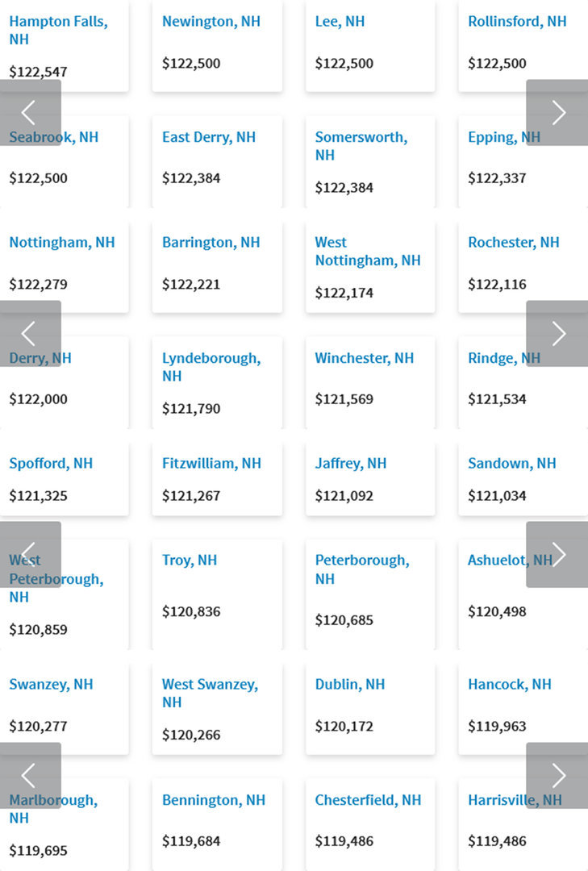The height and width of the screenshot is (871, 588).
Task: Open the West Swanzey, NH link
Action: click(x=210, y=693)
